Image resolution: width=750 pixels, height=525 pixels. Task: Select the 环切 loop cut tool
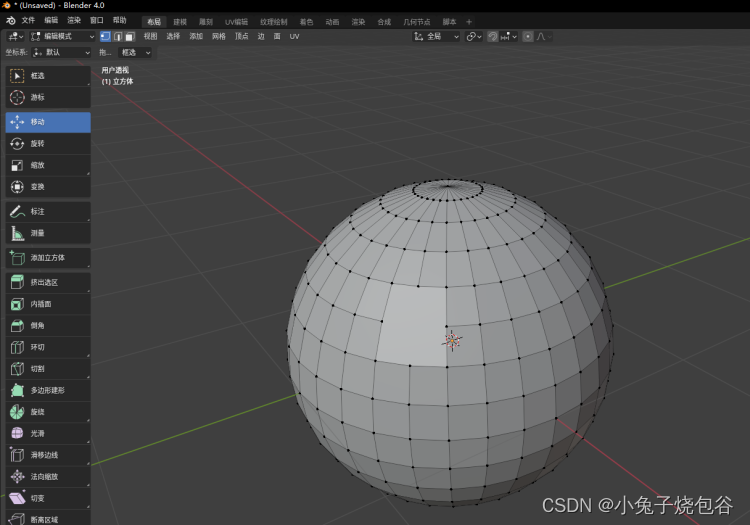click(48, 348)
